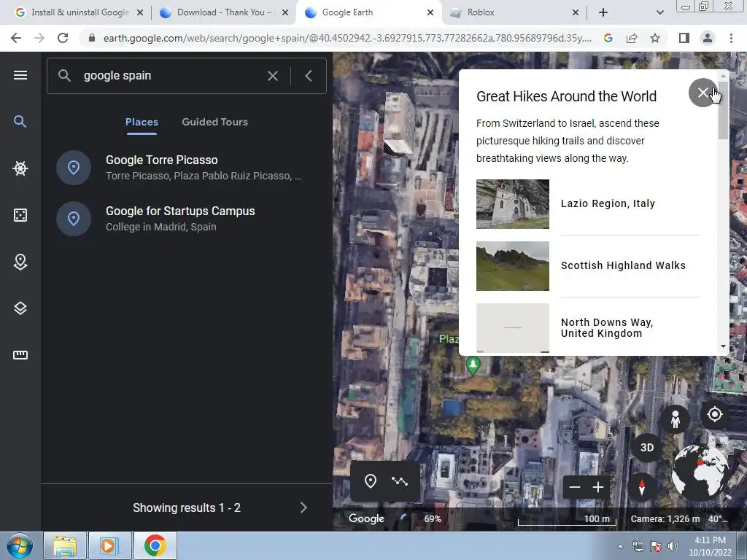The width and height of the screenshot is (747, 560).
Task: Open the Scottish Highland Walks hike
Action: click(589, 265)
